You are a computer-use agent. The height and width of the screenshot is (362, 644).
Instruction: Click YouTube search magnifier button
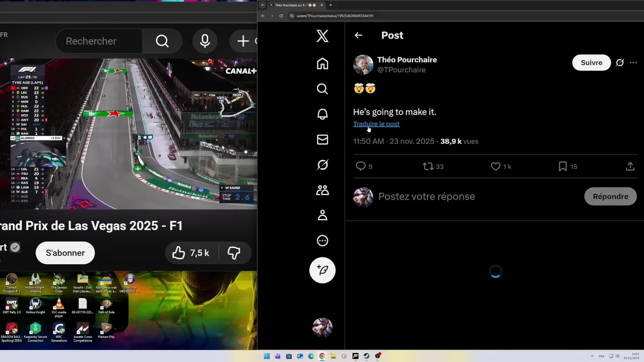(162, 41)
